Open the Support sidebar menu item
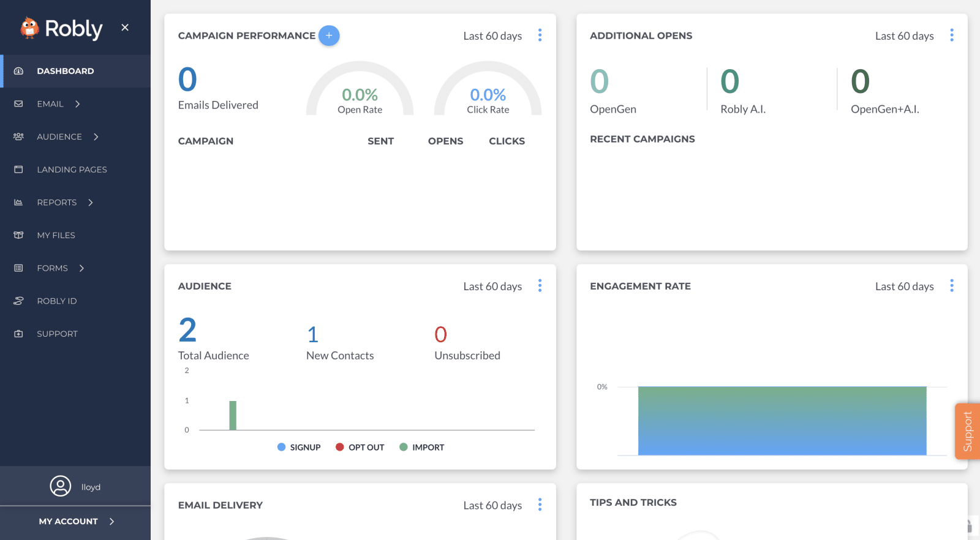980x540 pixels. point(75,334)
